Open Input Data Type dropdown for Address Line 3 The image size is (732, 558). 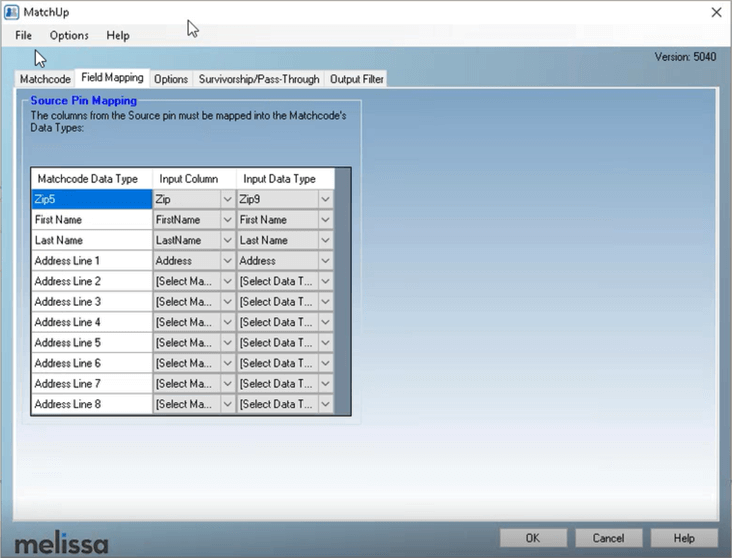tap(325, 302)
